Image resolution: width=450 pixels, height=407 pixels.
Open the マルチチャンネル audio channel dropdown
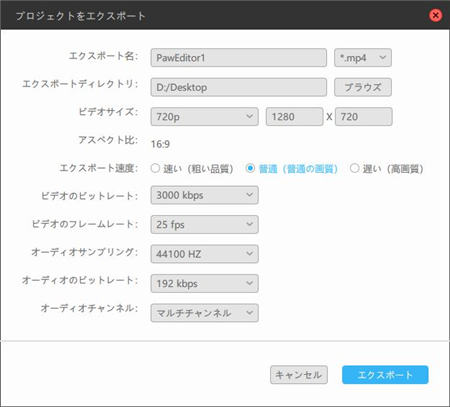pyautogui.click(x=204, y=313)
